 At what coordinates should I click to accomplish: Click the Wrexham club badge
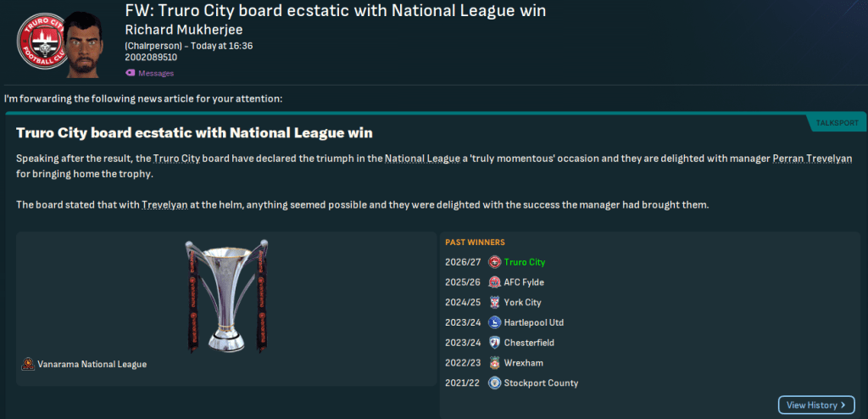495,363
